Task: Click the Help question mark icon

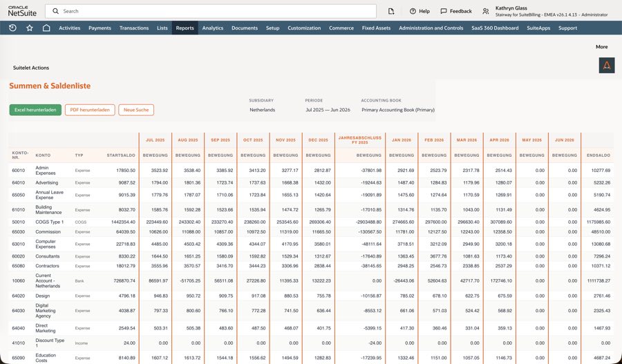Action: (x=413, y=11)
